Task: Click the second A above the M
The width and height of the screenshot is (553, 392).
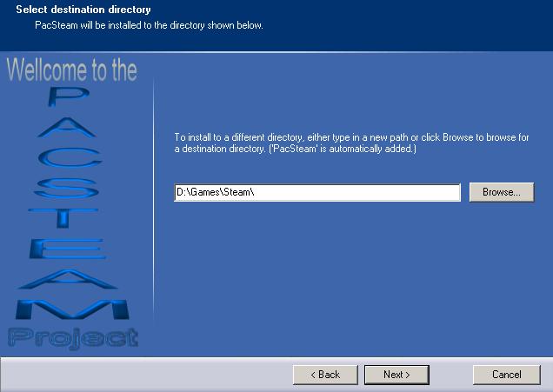Action: pos(73,279)
